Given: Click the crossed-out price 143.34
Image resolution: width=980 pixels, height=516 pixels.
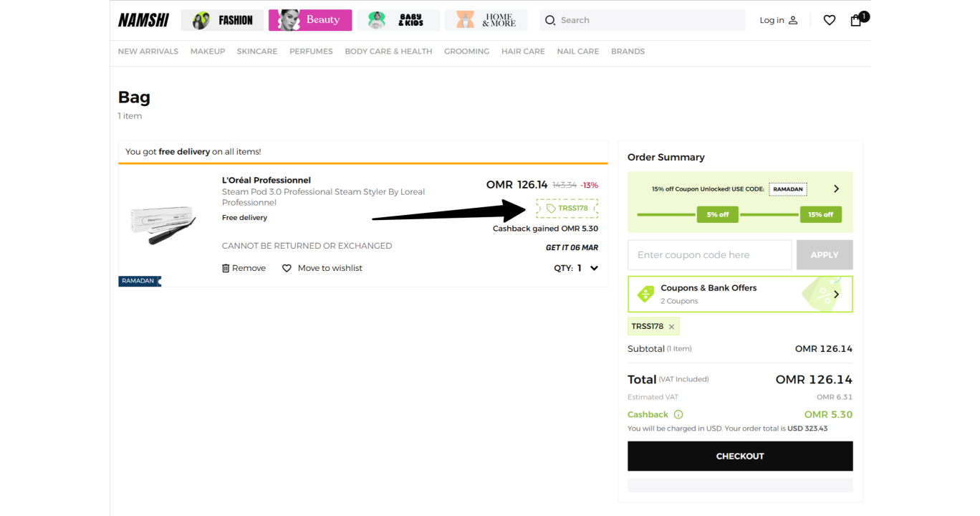Looking at the screenshot, I should pos(565,185).
